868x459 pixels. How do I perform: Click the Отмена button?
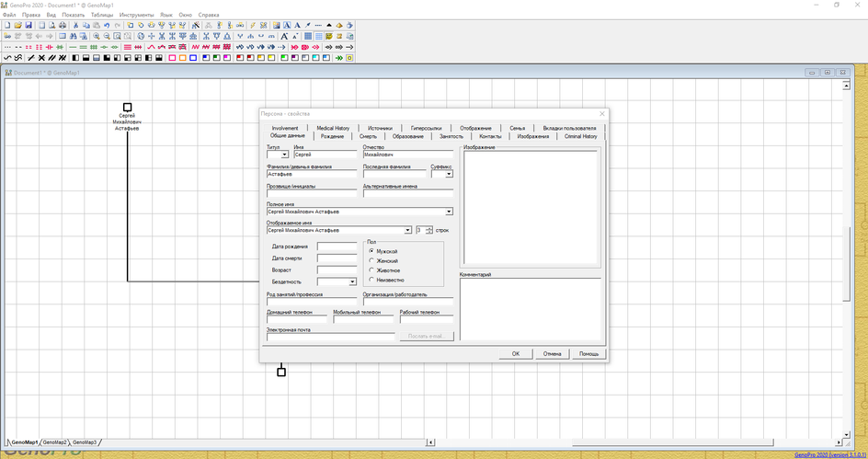point(552,354)
